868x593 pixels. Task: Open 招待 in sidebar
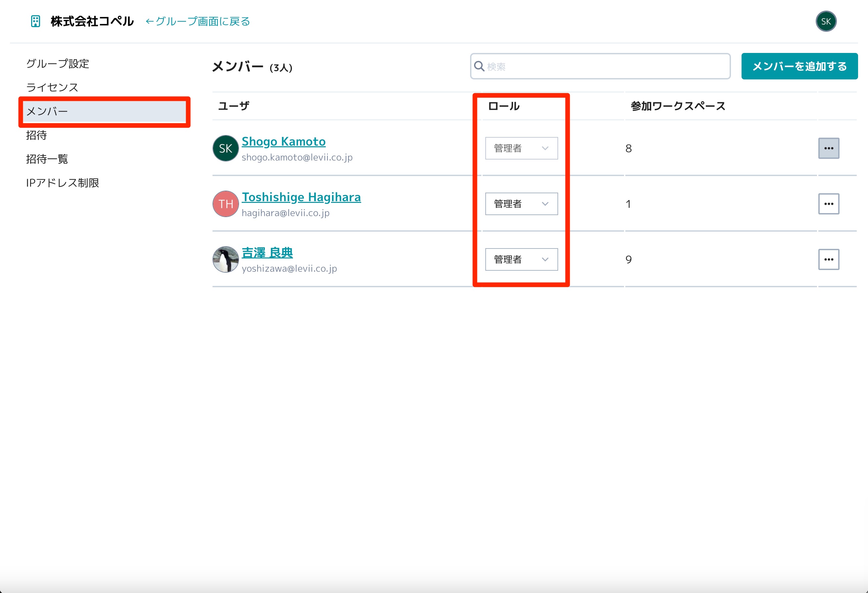pos(37,135)
